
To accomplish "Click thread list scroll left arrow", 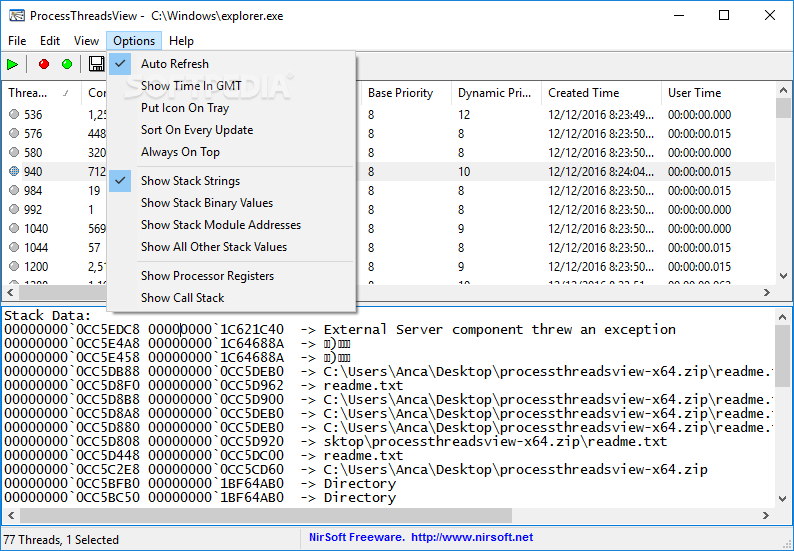I will [x=10, y=292].
